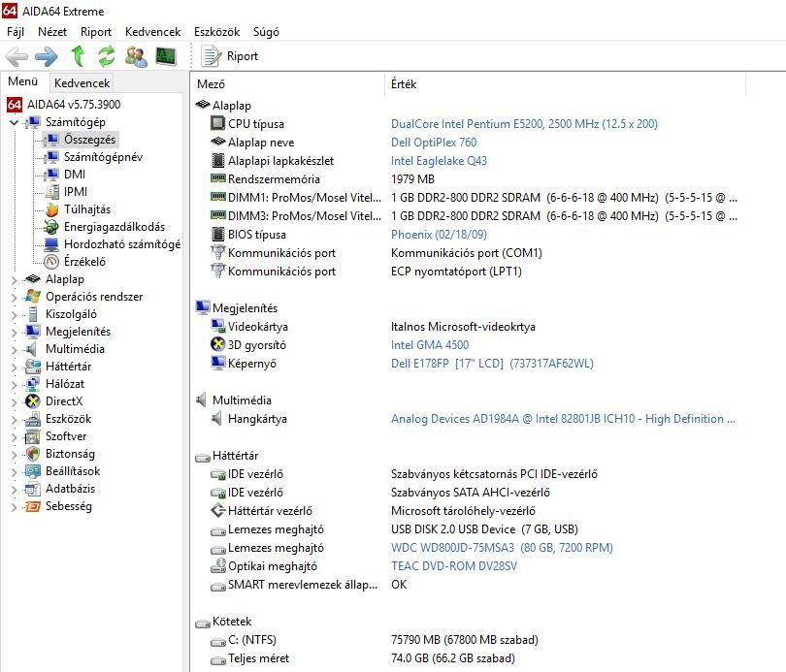Viewport: 786px width, 672px height.
Task: Click the Hangkártya speaker icon in the list
Action: (216, 418)
